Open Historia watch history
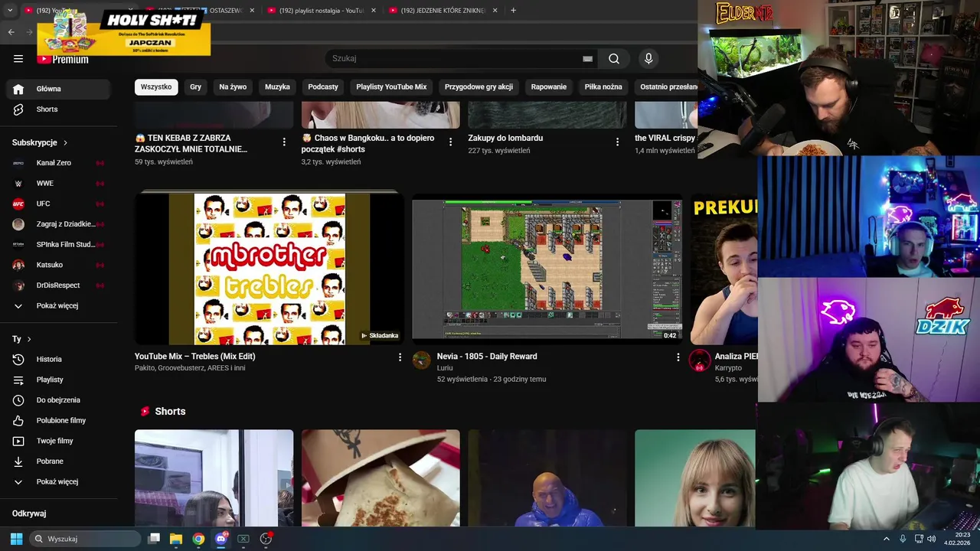 click(x=58, y=360)
